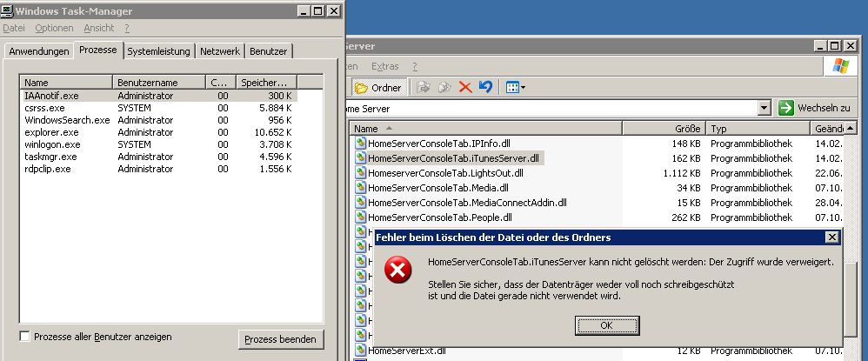868x361 pixels.
Task: Click the Move To toolbar icon
Action: click(x=424, y=88)
